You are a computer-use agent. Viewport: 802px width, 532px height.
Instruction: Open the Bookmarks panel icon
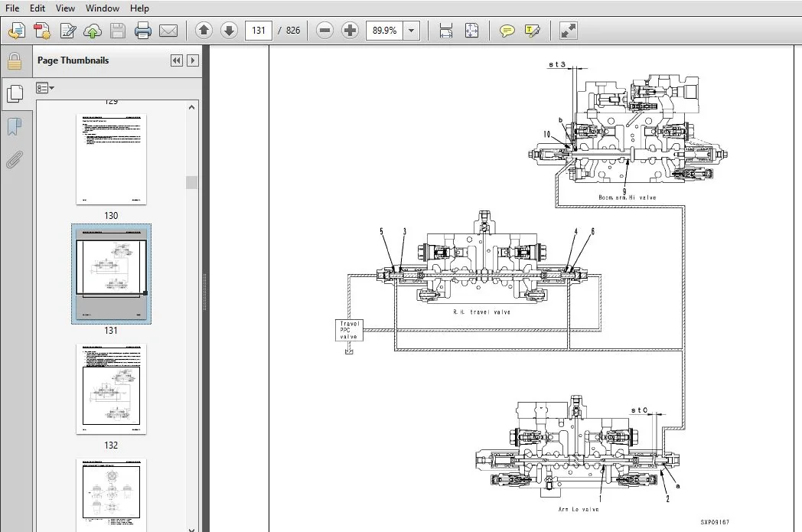[x=15, y=126]
